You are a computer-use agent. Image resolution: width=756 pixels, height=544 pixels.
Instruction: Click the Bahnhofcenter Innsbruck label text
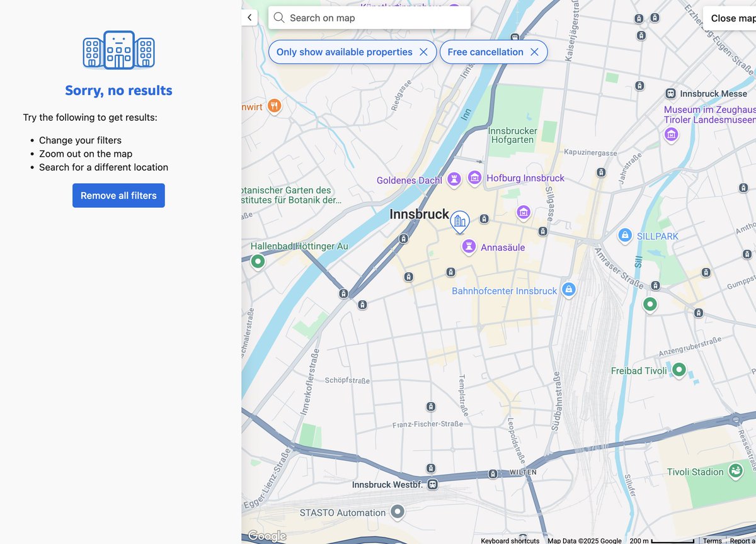(505, 291)
